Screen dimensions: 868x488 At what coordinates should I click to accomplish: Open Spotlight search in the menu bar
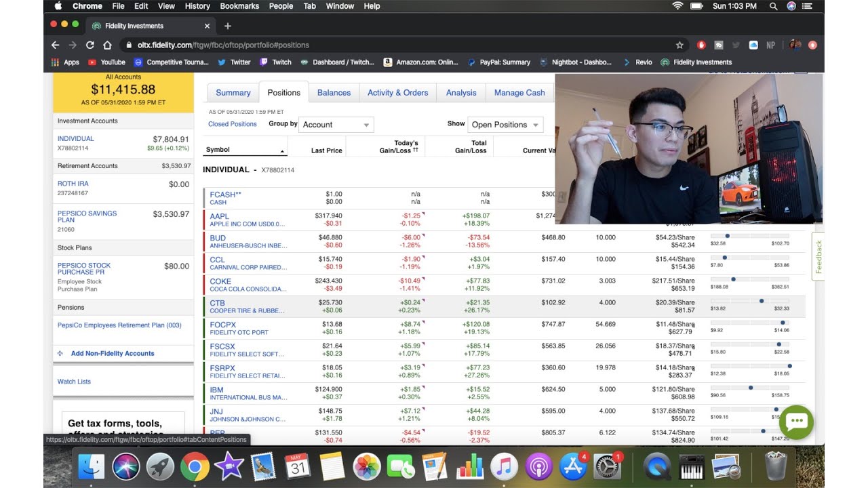(x=774, y=6)
